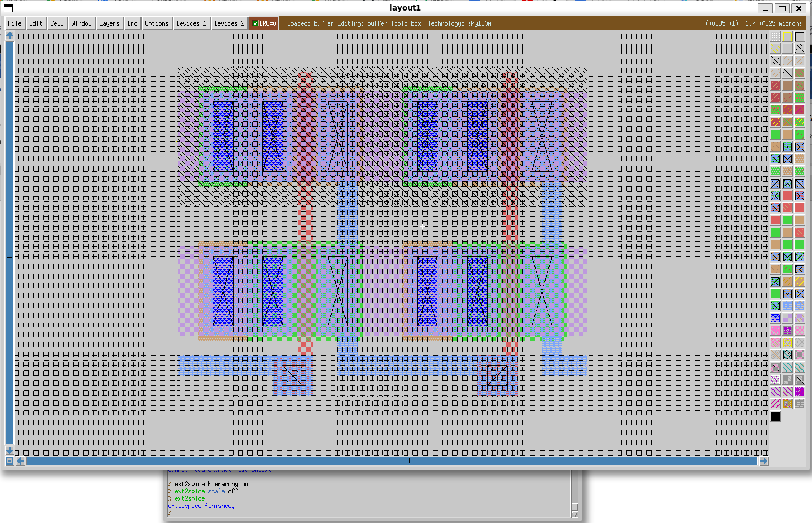Pick the solid black layer swatch

(x=775, y=416)
